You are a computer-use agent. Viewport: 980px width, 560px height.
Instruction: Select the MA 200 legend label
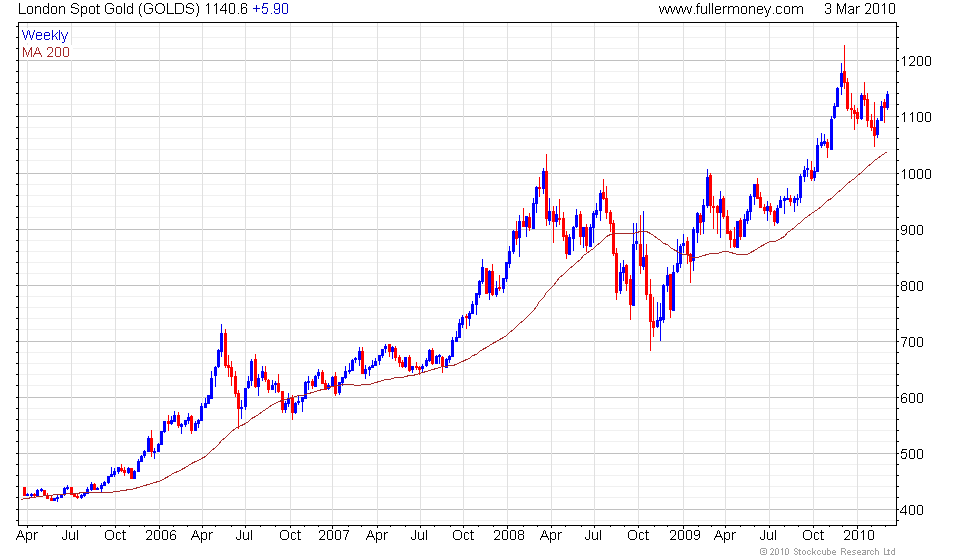point(46,52)
